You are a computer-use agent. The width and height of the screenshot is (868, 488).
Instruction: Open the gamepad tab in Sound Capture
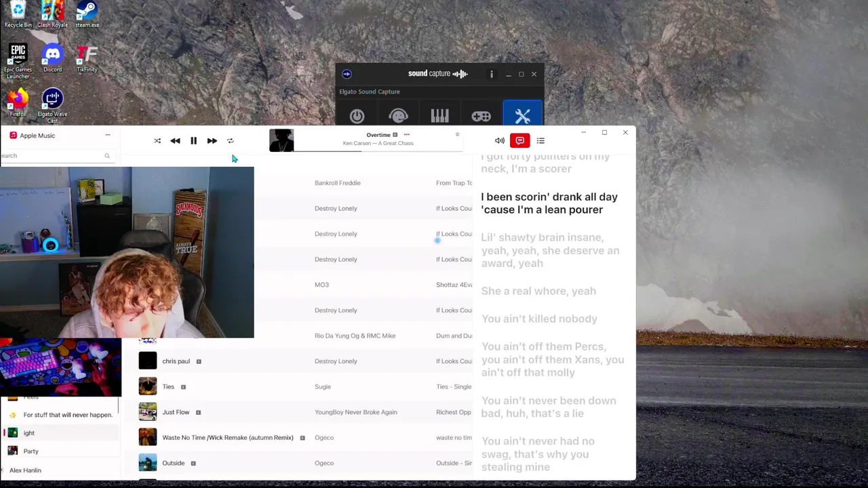(x=481, y=117)
